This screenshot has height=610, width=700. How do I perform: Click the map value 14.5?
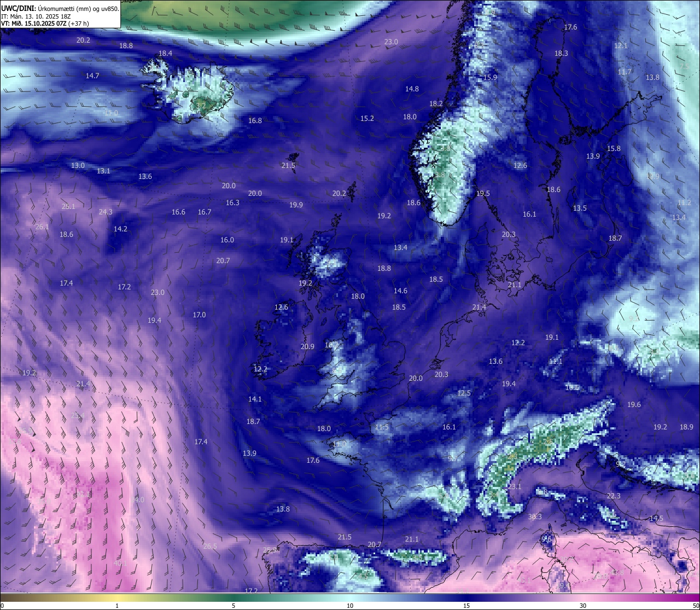[x=656, y=518]
